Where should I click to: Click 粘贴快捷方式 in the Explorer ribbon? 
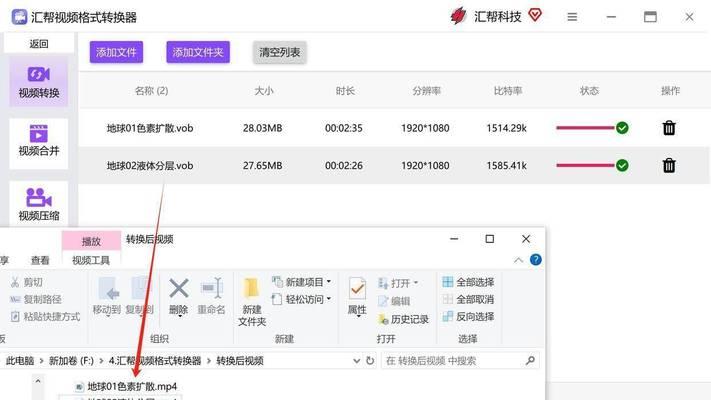pos(45,317)
